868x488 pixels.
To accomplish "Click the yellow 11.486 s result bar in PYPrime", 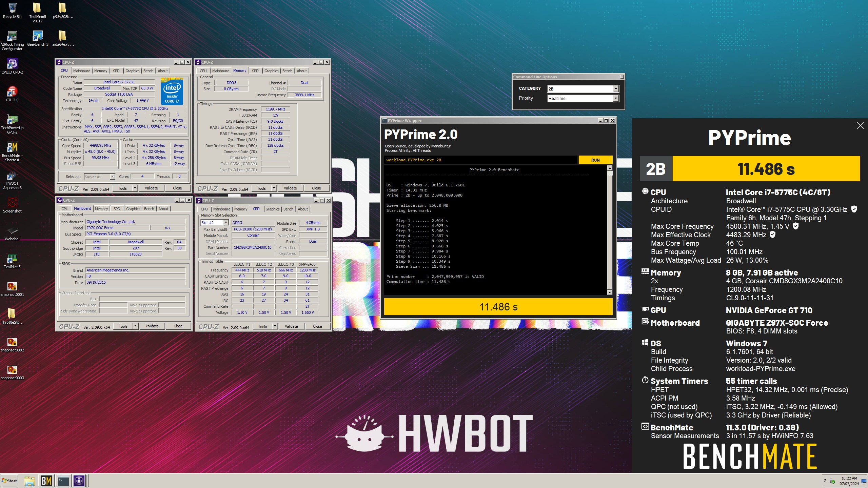I will [x=498, y=307].
